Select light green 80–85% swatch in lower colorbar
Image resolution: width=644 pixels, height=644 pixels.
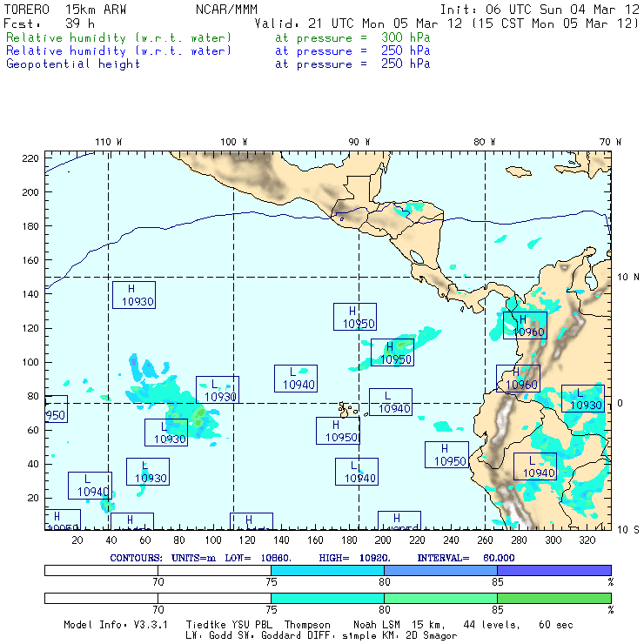coord(440,598)
